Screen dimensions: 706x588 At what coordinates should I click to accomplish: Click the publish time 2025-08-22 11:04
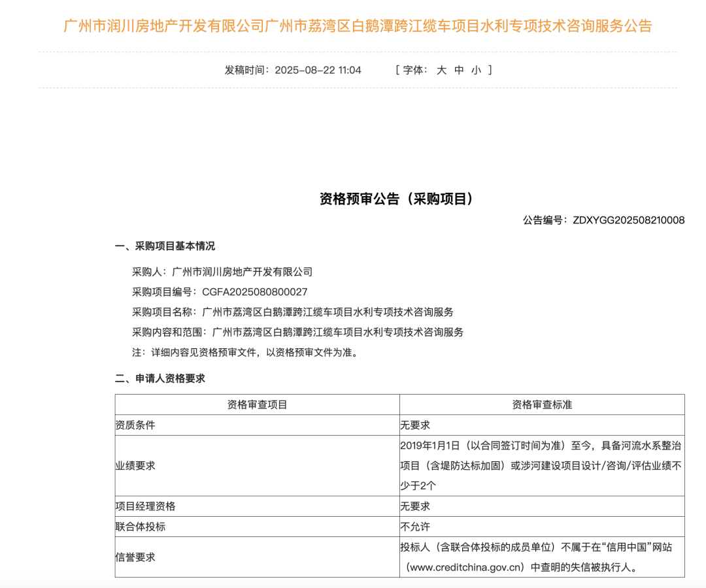(318, 70)
